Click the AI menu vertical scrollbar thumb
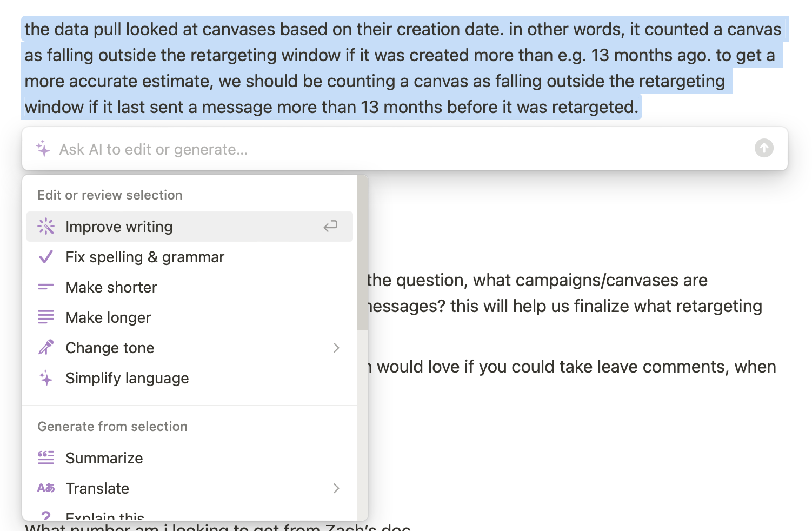 363,253
